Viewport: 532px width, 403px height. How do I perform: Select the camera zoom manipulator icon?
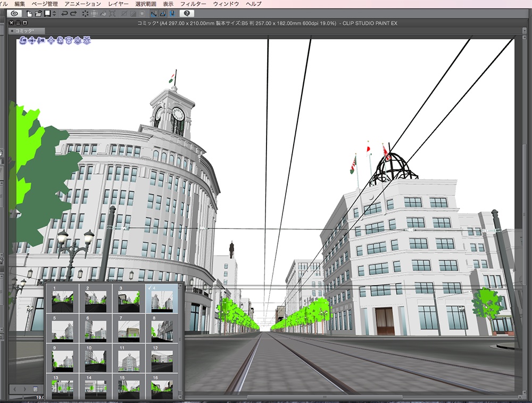pos(41,41)
